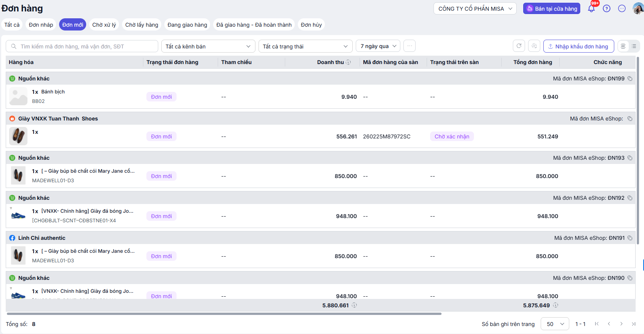Screen dimensions: 644x334
Task: Open table settings gear icon
Action: (534, 46)
